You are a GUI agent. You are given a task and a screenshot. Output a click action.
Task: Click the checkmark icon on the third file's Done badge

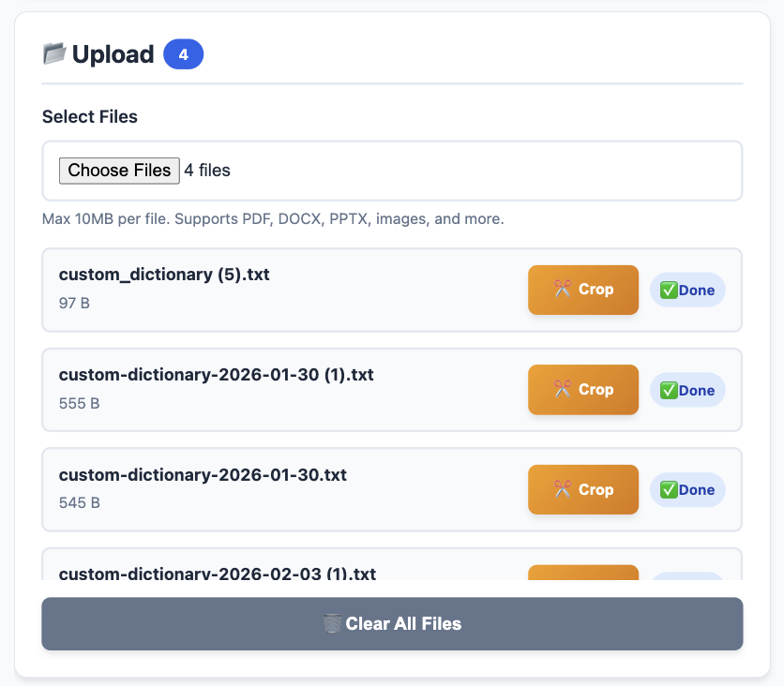668,489
